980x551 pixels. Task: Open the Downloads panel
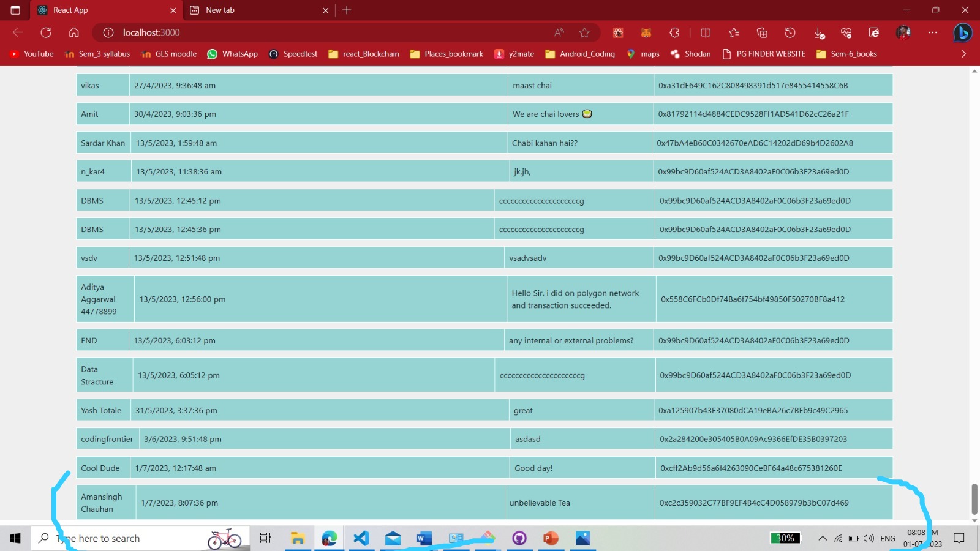(819, 32)
